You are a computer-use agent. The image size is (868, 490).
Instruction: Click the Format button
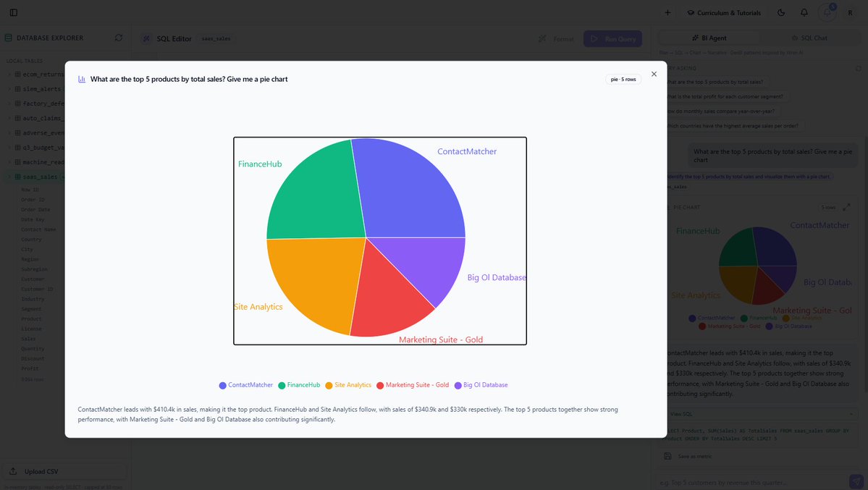(x=557, y=39)
